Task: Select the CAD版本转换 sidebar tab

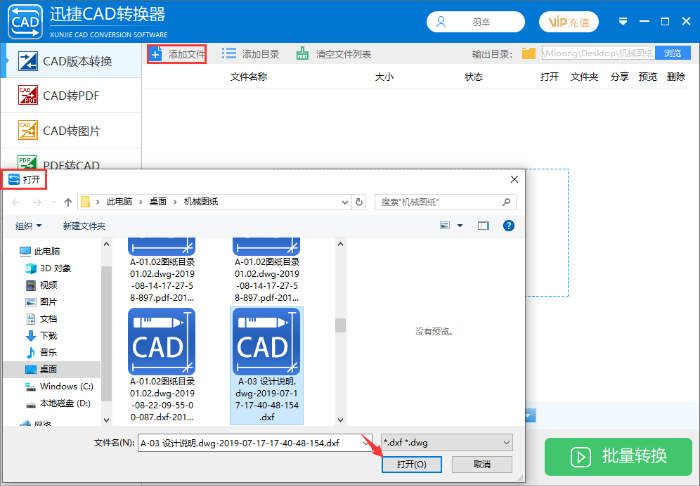Action: click(x=71, y=61)
